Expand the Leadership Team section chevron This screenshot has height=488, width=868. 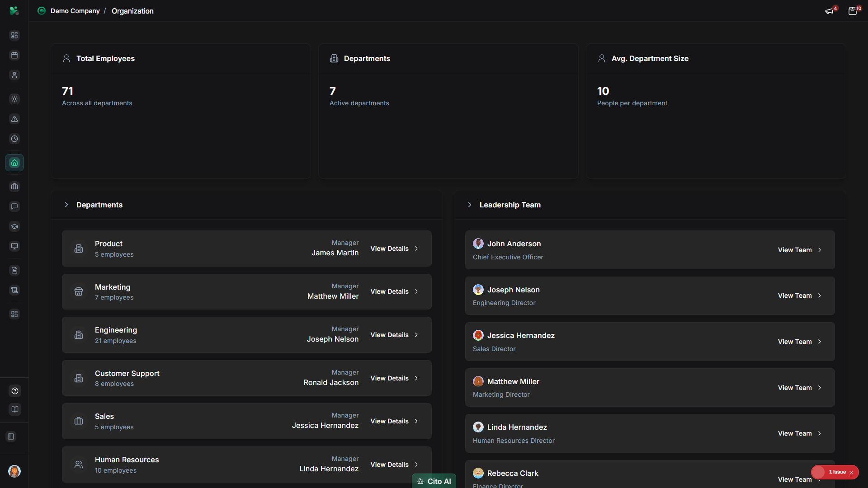coord(470,205)
